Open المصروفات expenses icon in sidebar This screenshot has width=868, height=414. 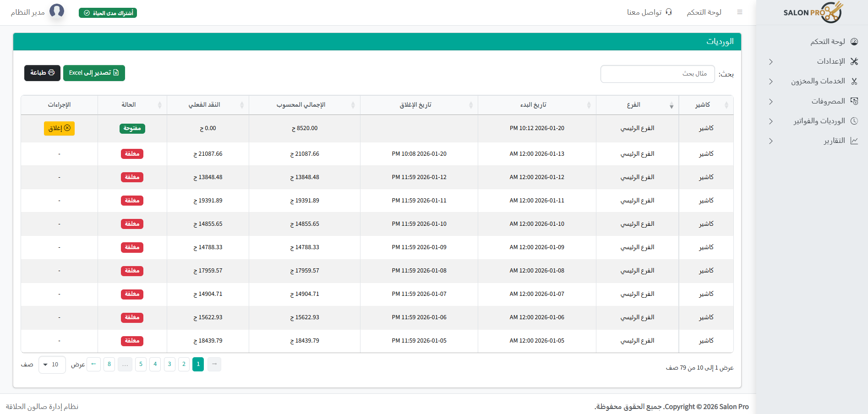pyautogui.click(x=854, y=101)
